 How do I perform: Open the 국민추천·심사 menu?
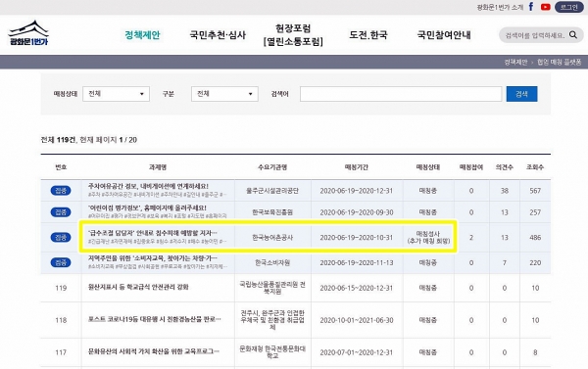218,35
